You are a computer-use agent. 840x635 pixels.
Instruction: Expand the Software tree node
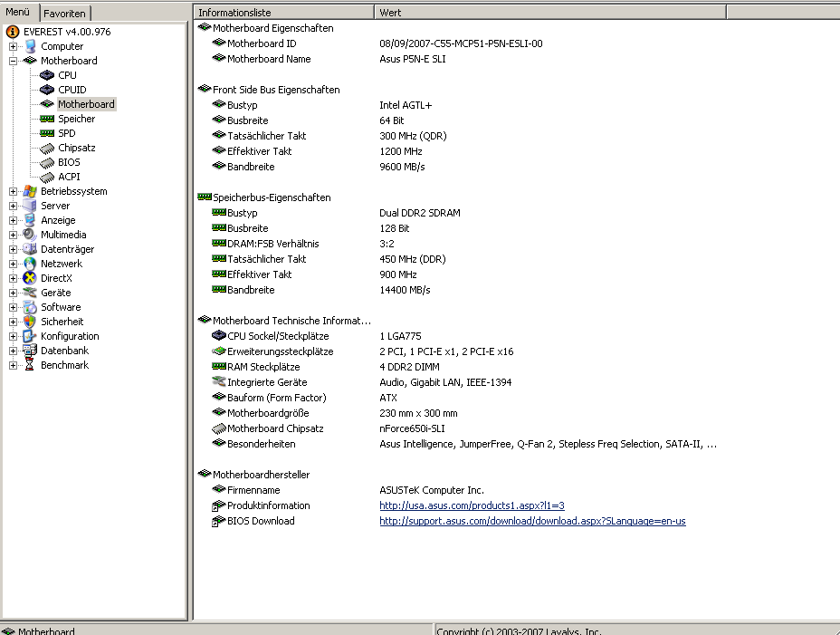(x=14, y=307)
